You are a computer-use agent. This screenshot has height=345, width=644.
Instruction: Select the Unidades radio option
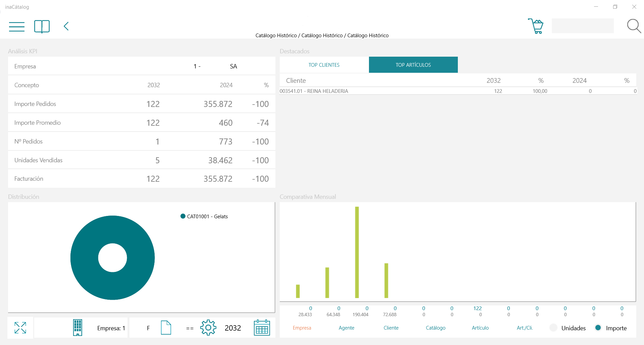553,328
